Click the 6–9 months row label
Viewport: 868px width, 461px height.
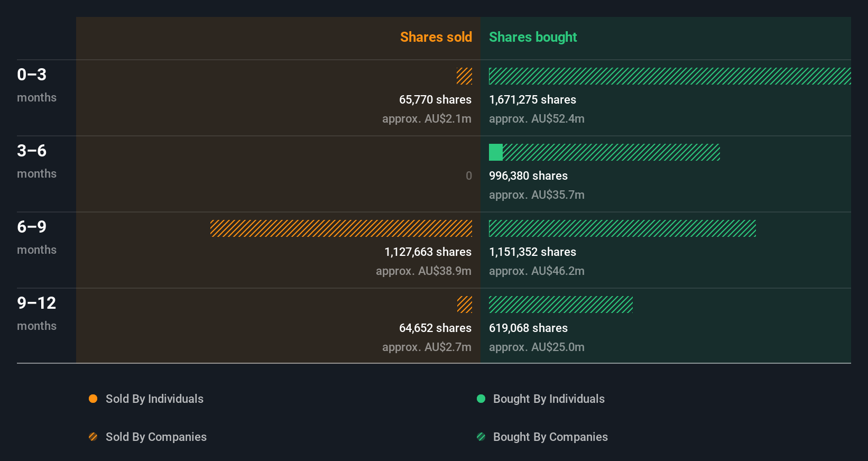click(x=36, y=237)
